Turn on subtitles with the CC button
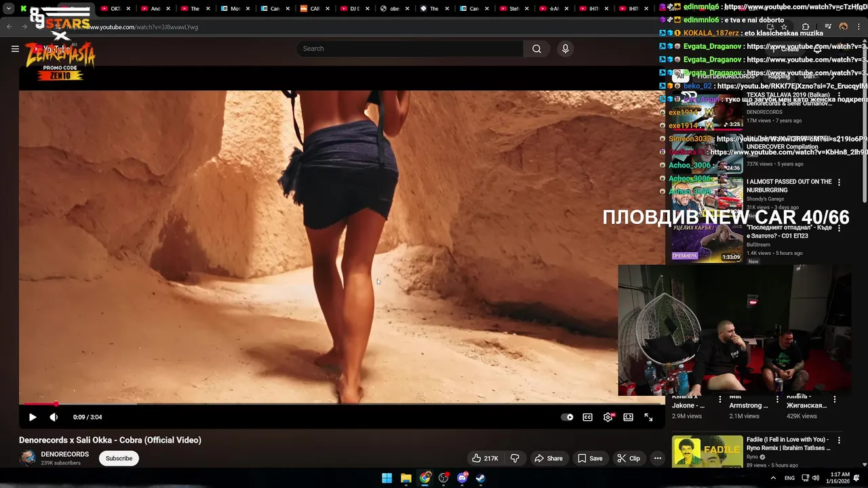This screenshot has height=488, width=868. (x=587, y=418)
